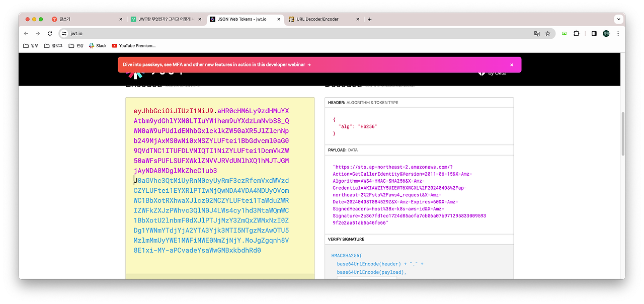Image resolution: width=644 pixels, height=304 pixels.
Task: Switch to the JWT란 무엇인가 tab
Action: 166,19
